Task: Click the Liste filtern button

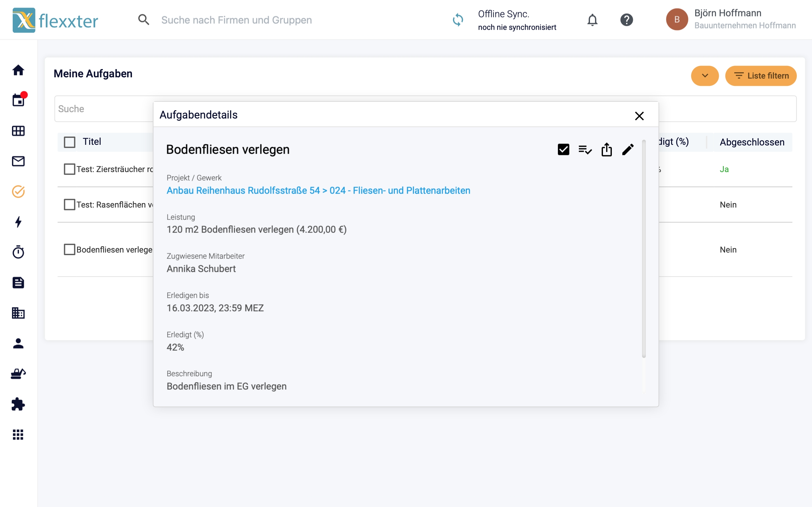Action: 761,76
